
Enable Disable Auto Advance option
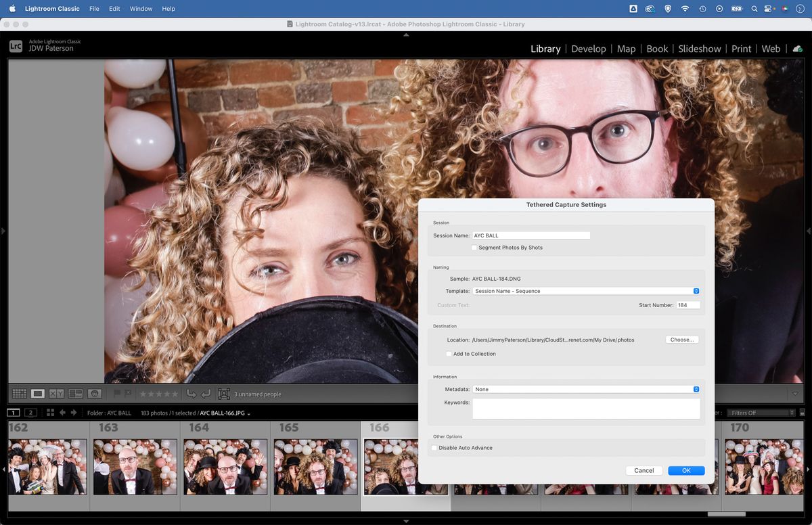(434, 448)
